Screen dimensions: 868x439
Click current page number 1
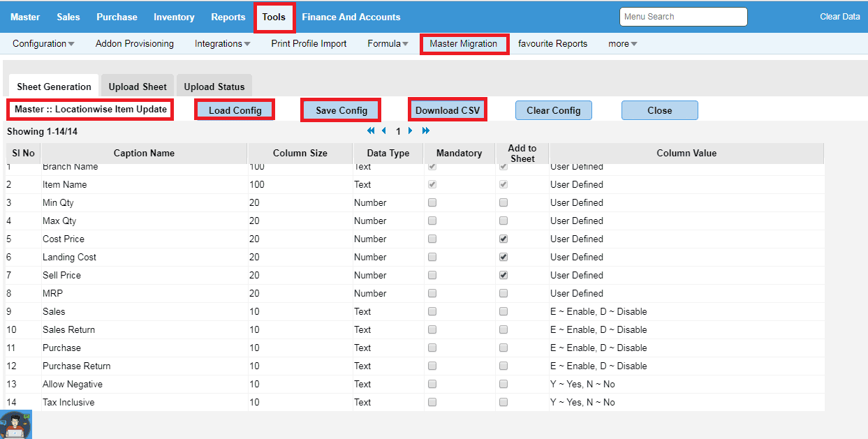click(x=398, y=131)
